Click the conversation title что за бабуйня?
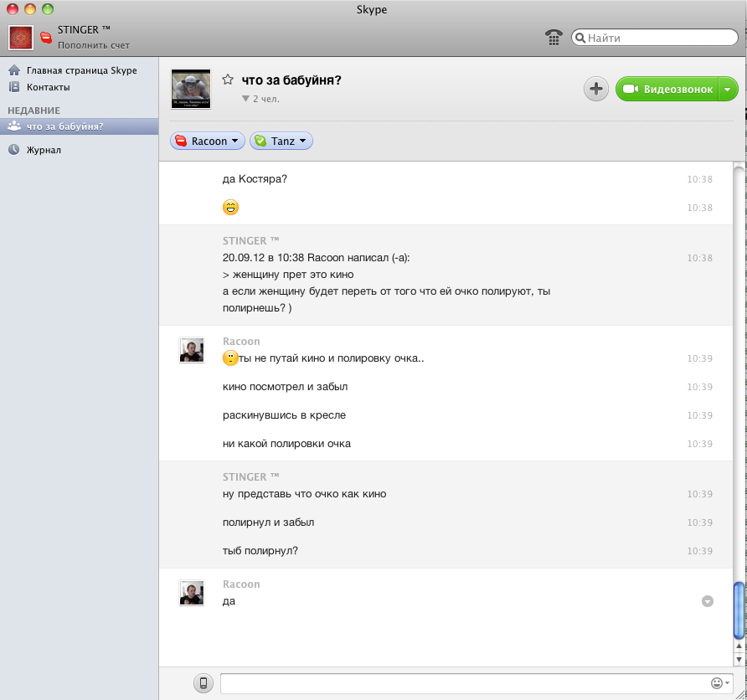747x700 pixels. coord(291,80)
